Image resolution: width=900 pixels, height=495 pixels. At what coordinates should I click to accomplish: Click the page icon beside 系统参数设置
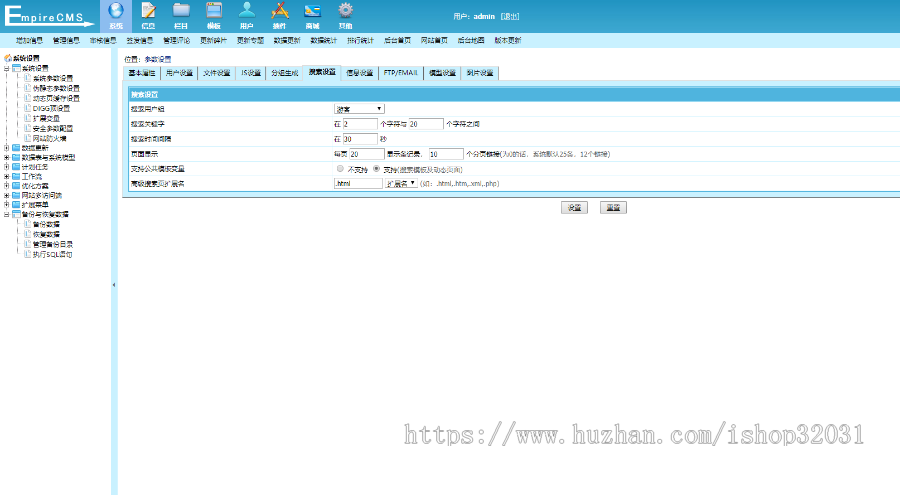click(x=28, y=78)
